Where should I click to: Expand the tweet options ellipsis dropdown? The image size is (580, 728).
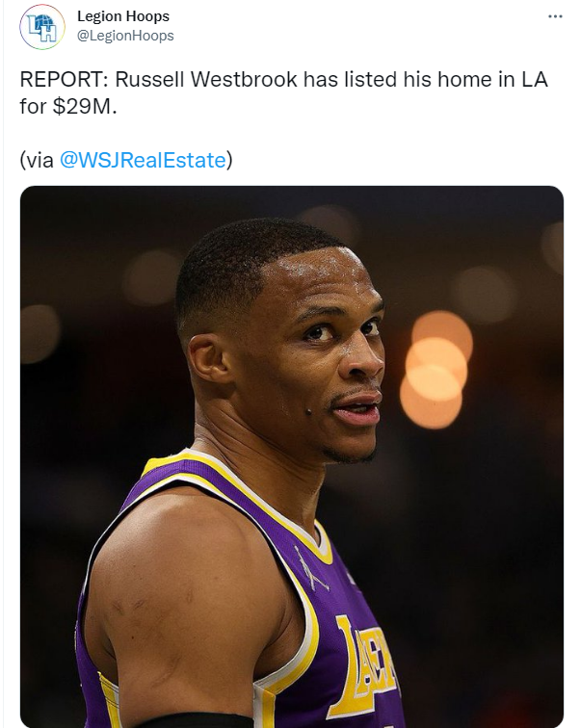click(555, 16)
